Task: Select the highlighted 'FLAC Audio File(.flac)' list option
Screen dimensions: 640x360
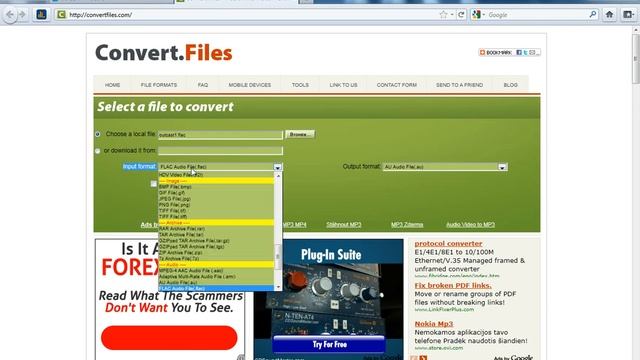Action: click(x=216, y=289)
